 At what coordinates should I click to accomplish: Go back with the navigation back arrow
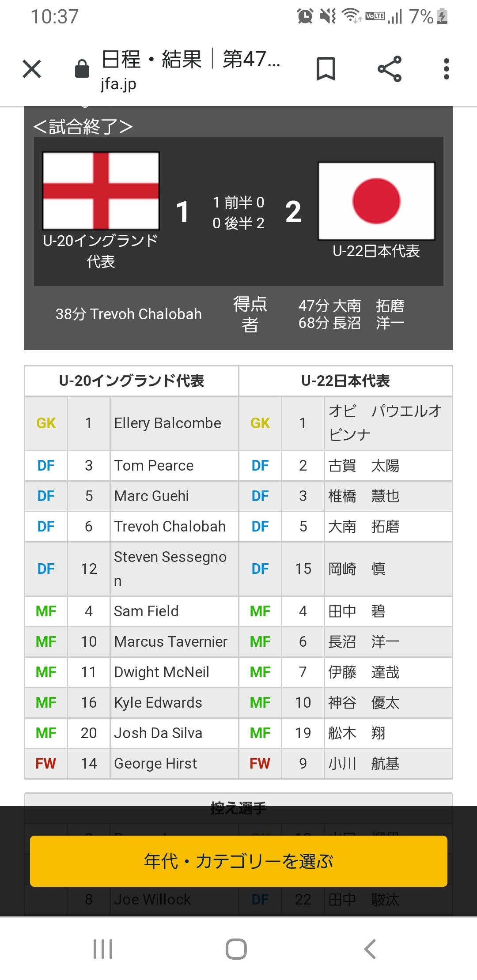[370, 949]
